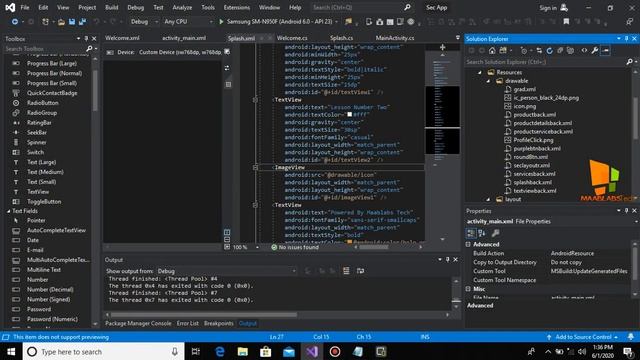
Task: Click the Live Share icon top right
Action: point(630,22)
